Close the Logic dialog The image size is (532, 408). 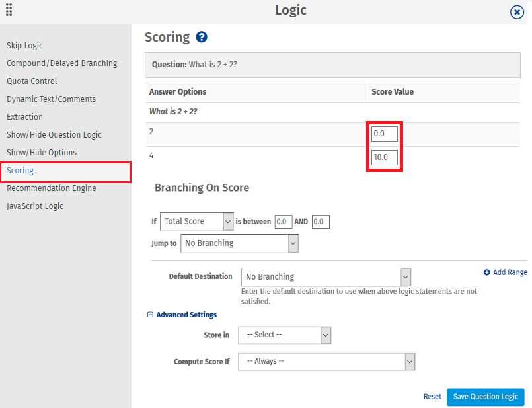pos(517,12)
